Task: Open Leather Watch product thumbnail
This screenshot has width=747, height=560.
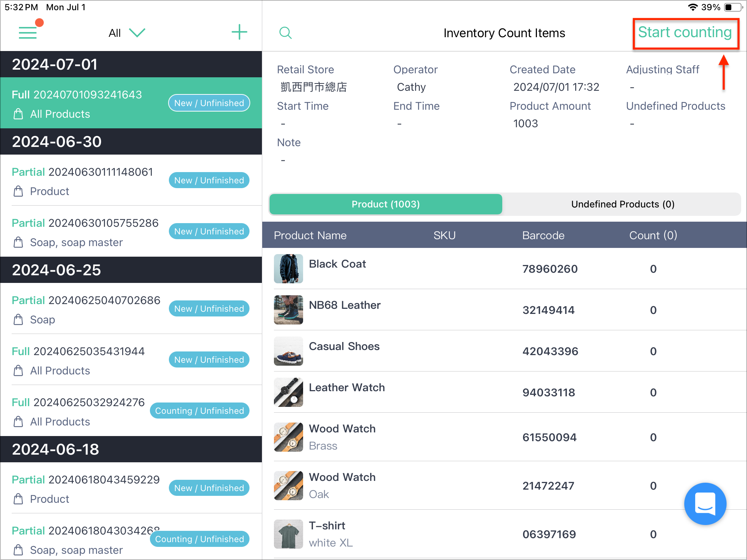Action: pyautogui.click(x=288, y=392)
